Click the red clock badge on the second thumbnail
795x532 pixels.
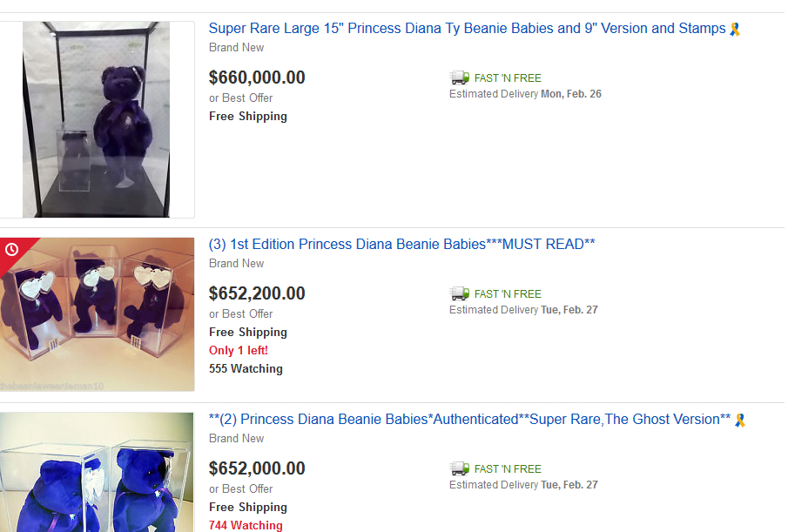11,249
